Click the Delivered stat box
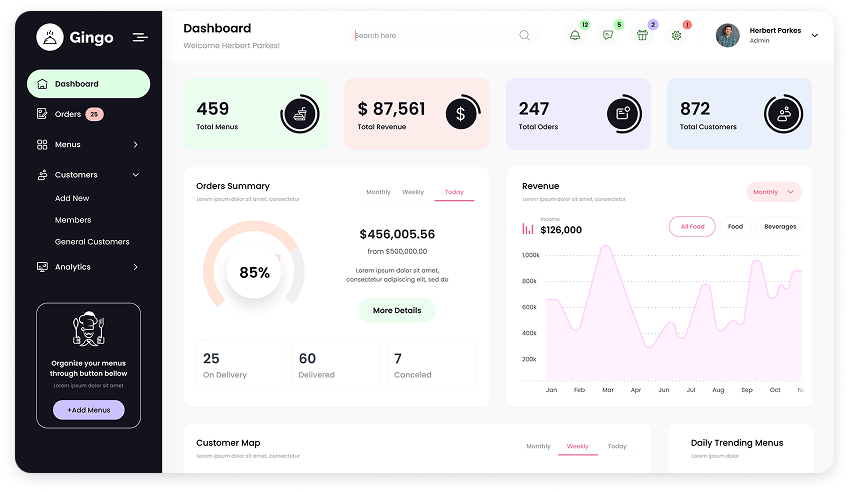The height and width of the screenshot is (492, 849). 336,363
